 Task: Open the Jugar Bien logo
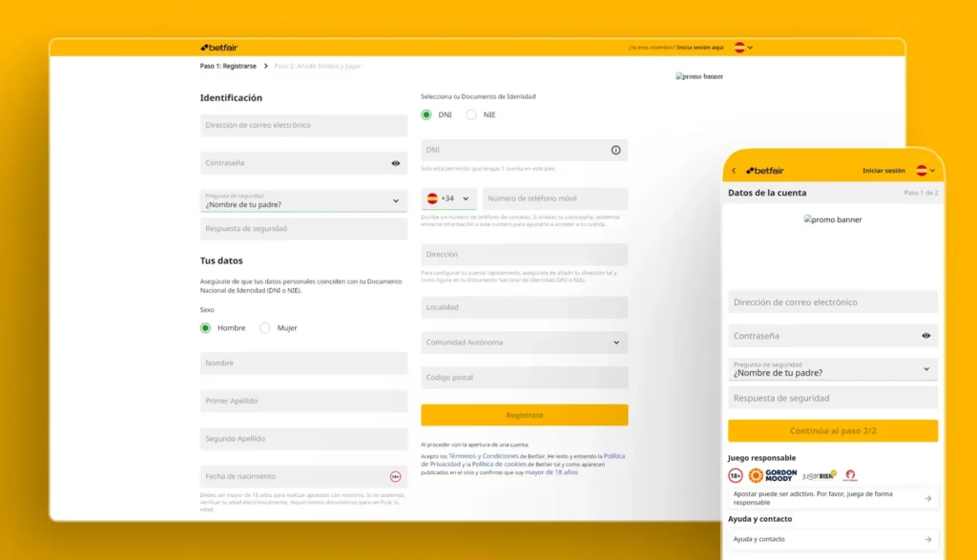pos(820,476)
